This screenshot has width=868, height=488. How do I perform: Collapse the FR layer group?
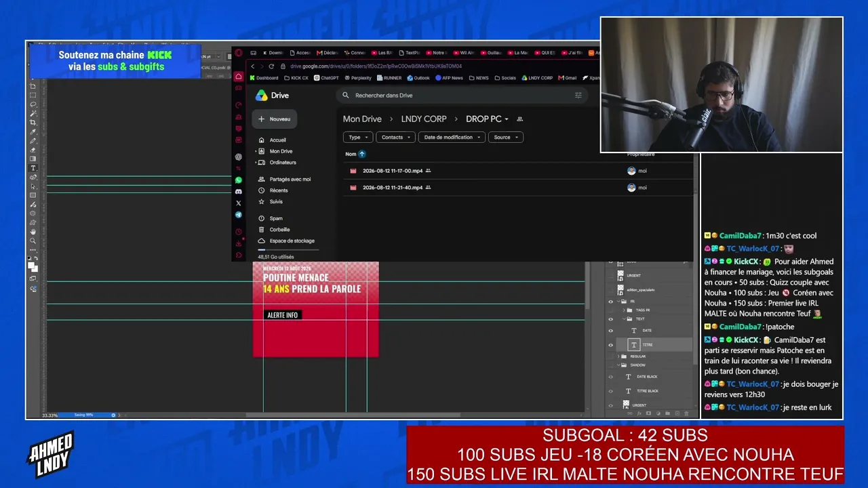click(618, 302)
